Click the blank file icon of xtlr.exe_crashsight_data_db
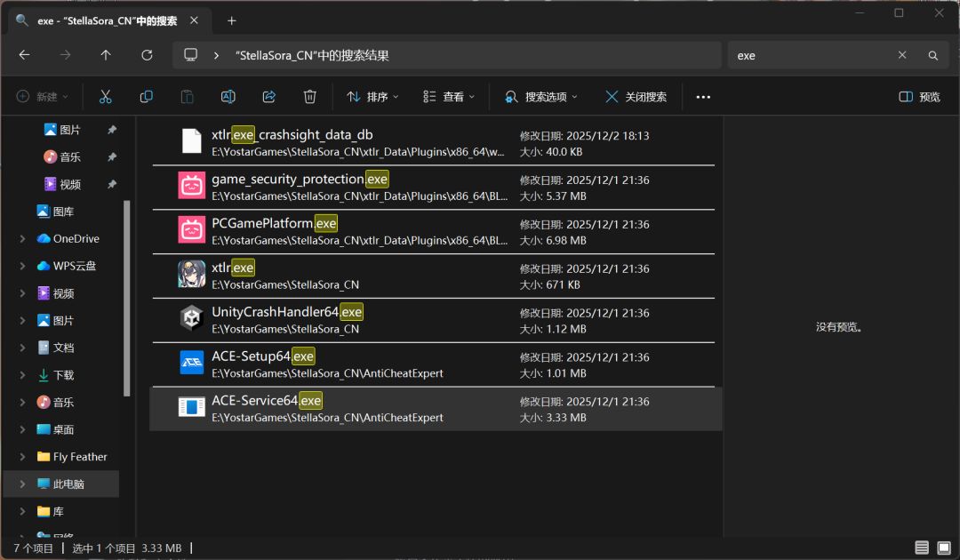The width and height of the screenshot is (960, 560). point(192,140)
